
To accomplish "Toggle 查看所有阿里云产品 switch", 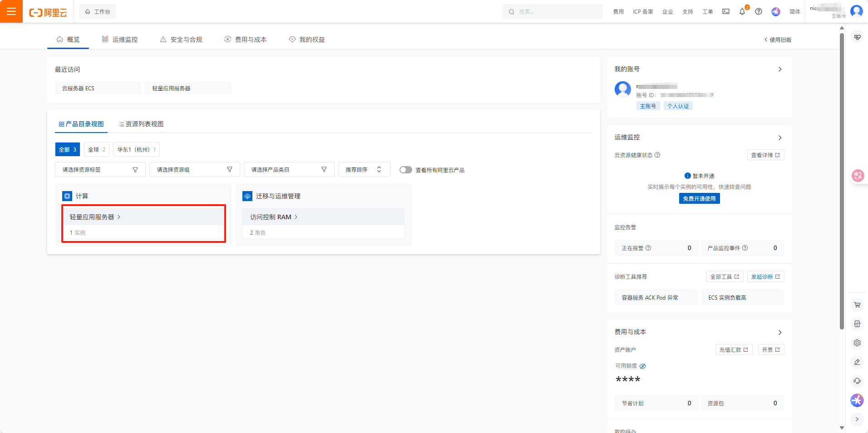I will click(x=406, y=170).
